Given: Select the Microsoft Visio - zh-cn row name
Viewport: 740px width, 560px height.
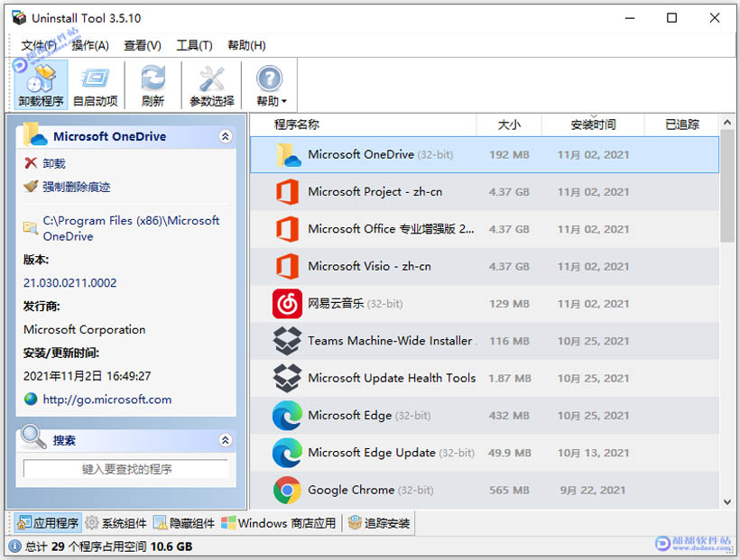Looking at the screenshot, I should [x=369, y=266].
